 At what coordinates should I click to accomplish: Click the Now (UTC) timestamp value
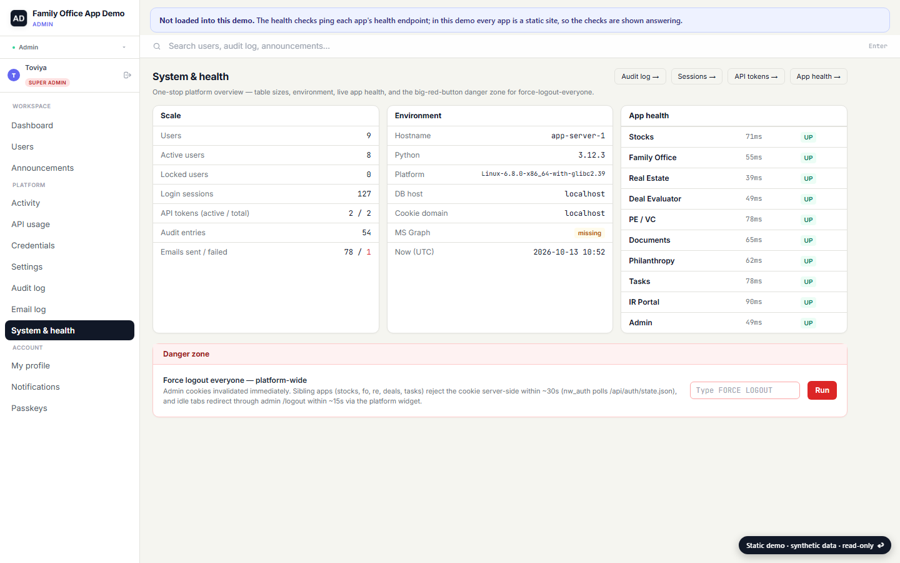(x=569, y=252)
